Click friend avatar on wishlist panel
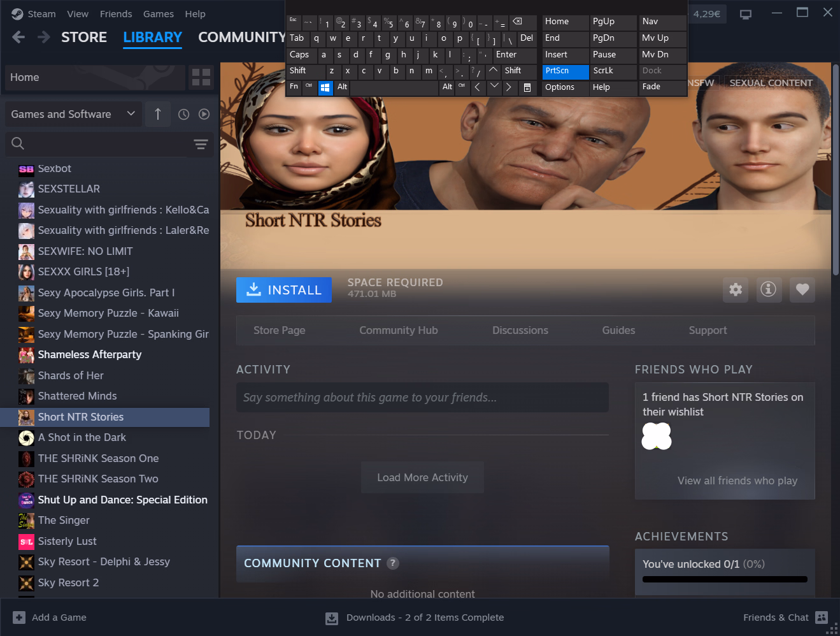840x636 pixels. [x=657, y=437]
